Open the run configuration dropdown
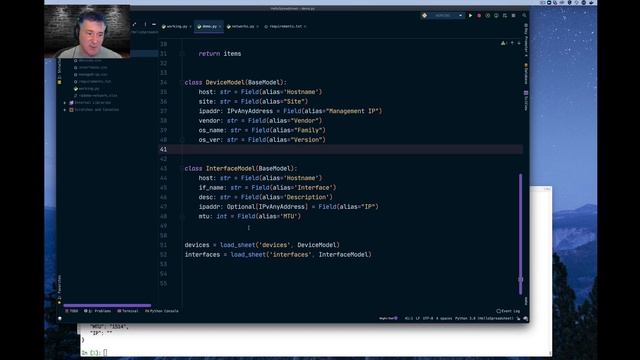Image resolution: width=640 pixels, height=360 pixels. tap(447, 16)
